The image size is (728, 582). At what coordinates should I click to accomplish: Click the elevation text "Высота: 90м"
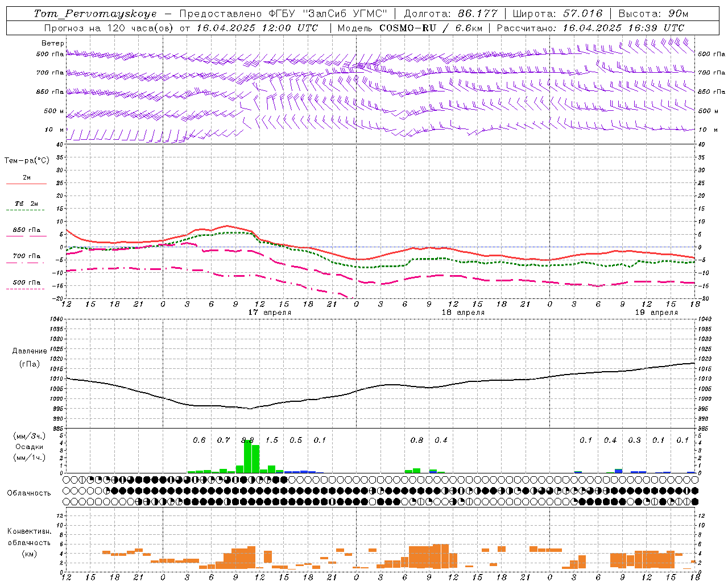pyautogui.click(x=653, y=14)
